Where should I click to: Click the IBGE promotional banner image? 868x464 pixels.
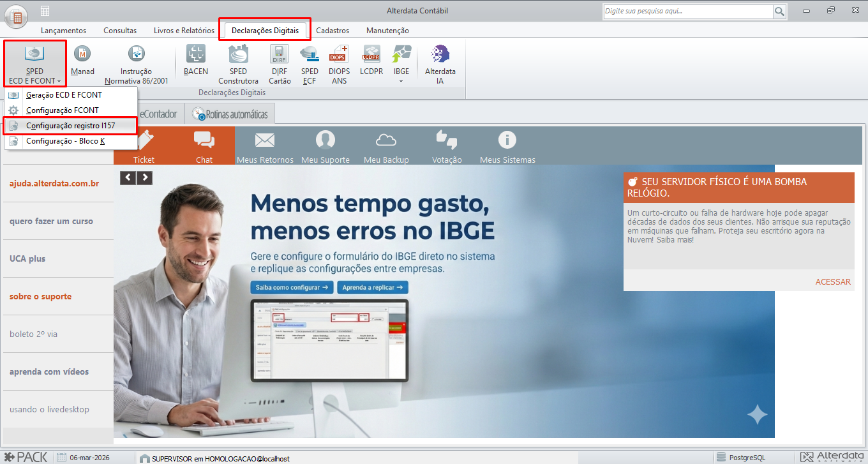pyautogui.click(x=444, y=302)
